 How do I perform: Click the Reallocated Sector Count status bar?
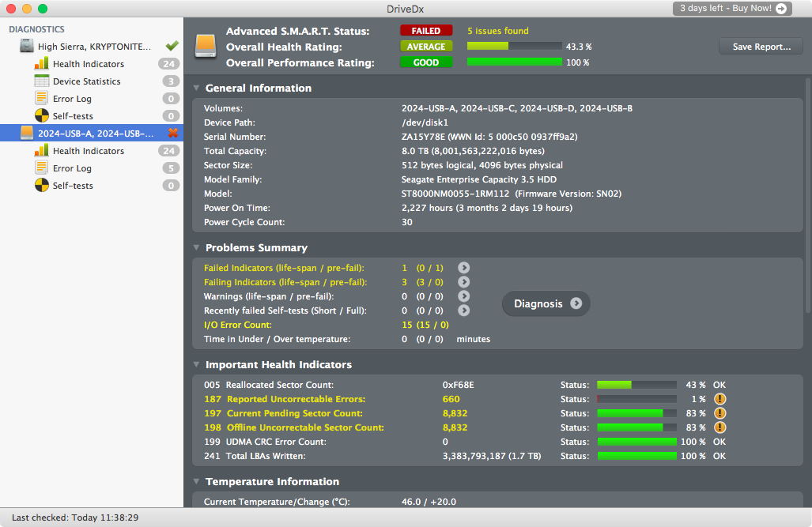(x=637, y=385)
